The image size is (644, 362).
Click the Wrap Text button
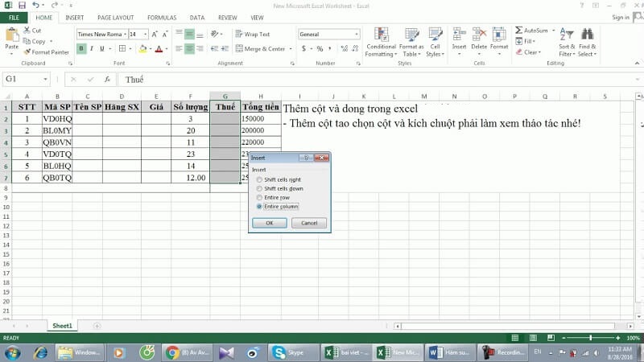point(252,34)
